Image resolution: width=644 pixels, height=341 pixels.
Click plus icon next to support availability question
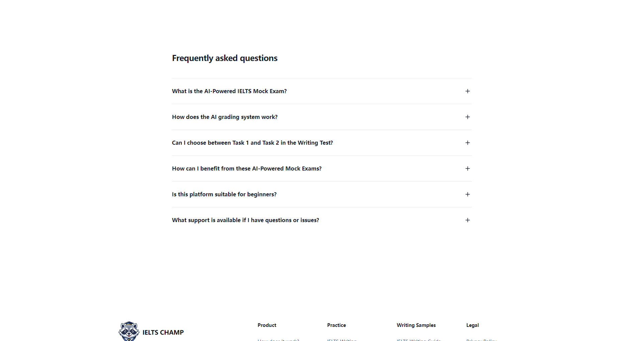[467, 220]
